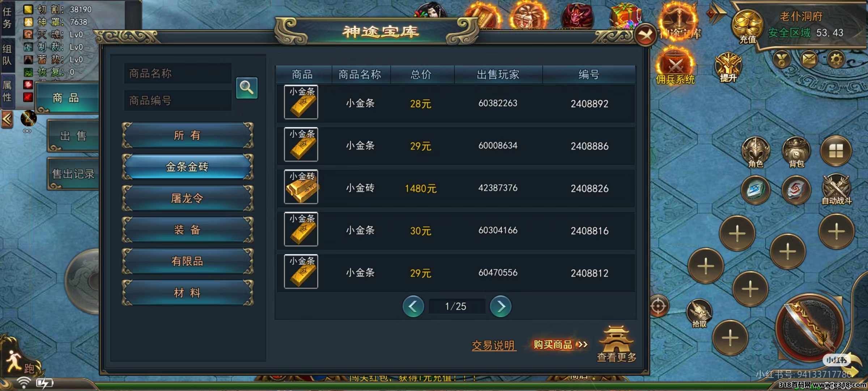Click the 提升 upgrade icon
The width and height of the screenshot is (868, 391).
(x=728, y=67)
